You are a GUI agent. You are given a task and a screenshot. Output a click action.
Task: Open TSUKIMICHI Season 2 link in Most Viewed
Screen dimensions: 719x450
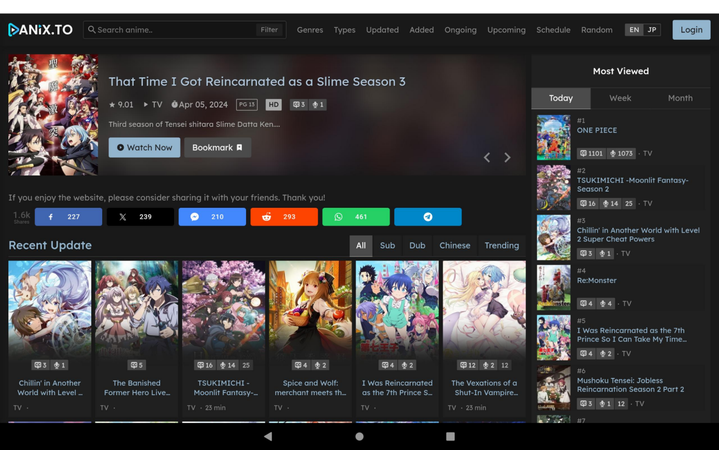tap(632, 184)
